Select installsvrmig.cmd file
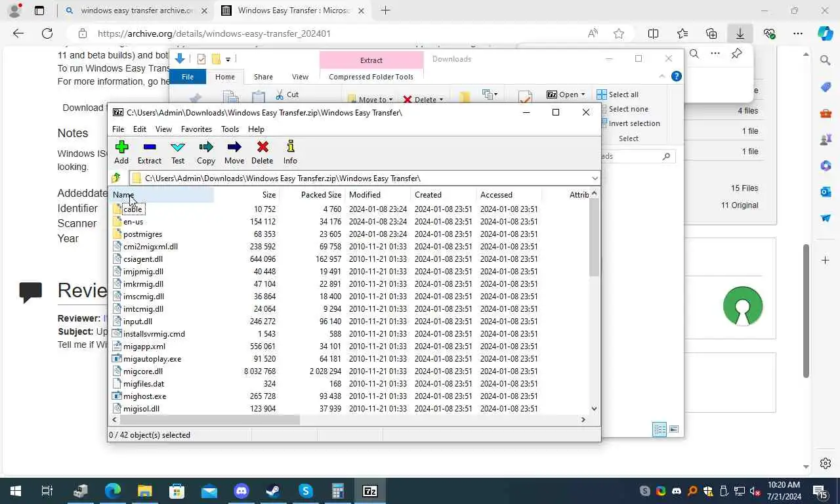 [x=154, y=334]
